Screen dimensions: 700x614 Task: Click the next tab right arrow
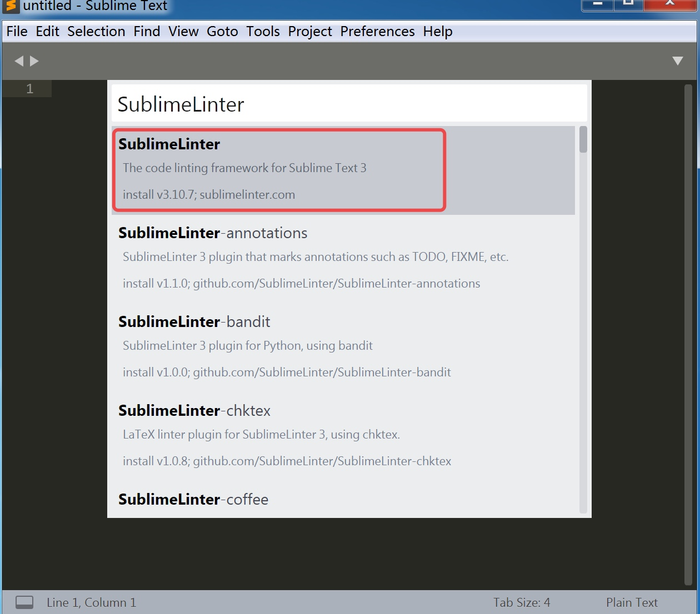click(34, 61)
